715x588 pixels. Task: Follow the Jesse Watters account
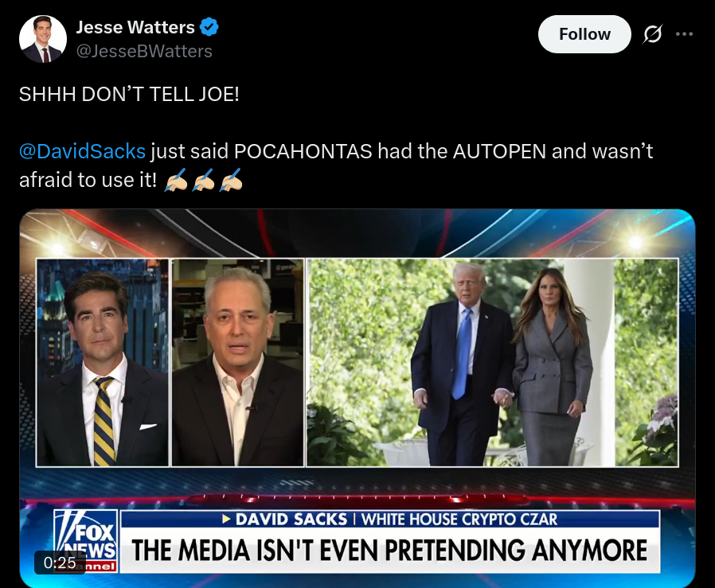pos(584,34)
